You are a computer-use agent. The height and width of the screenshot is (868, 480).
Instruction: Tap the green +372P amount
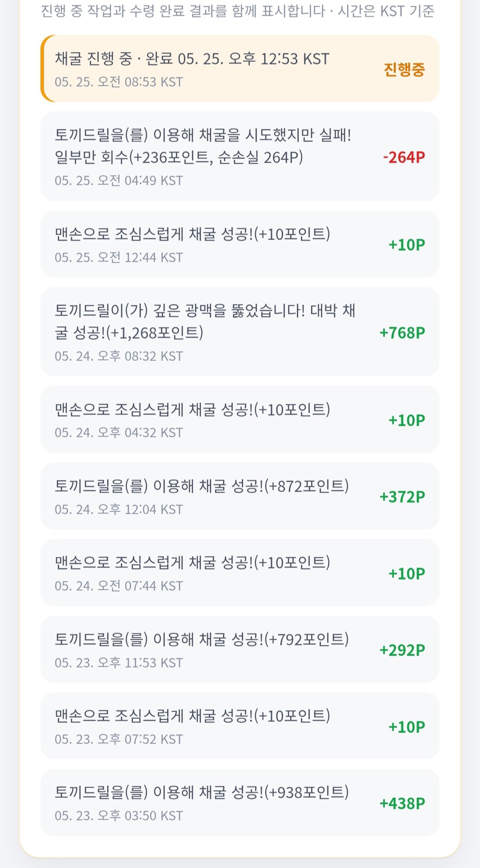coord(402,496)
